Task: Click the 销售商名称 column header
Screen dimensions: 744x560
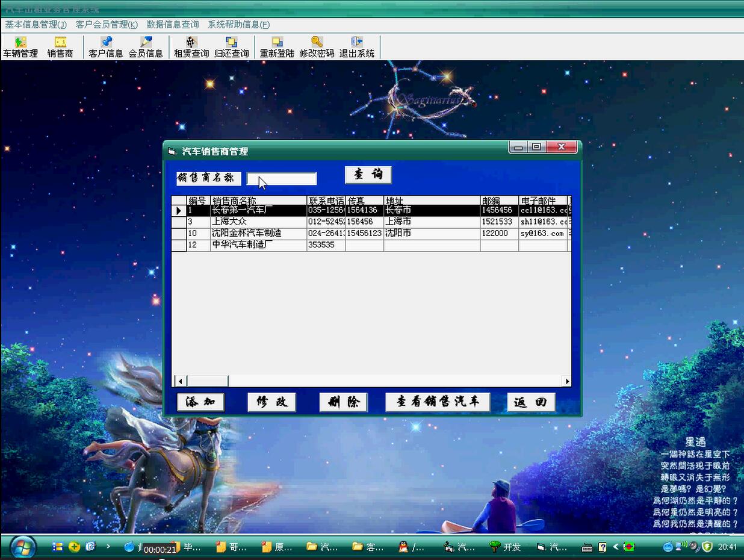Action: [258, 201]
